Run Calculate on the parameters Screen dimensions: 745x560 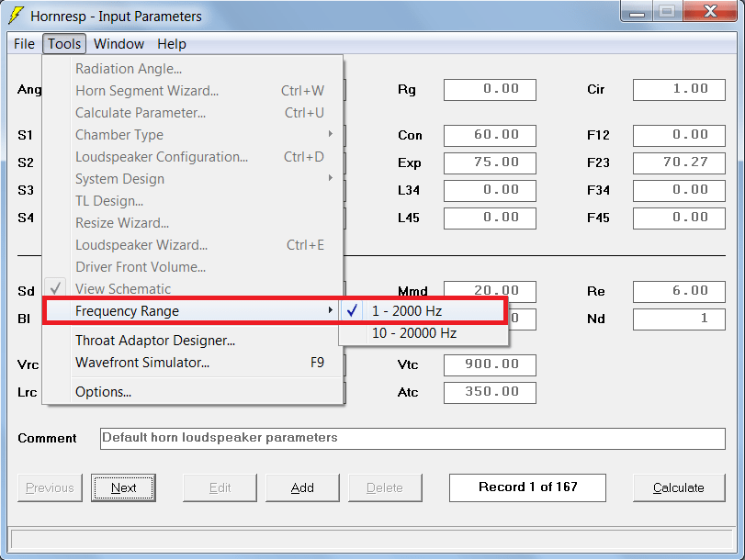point(679,487)
